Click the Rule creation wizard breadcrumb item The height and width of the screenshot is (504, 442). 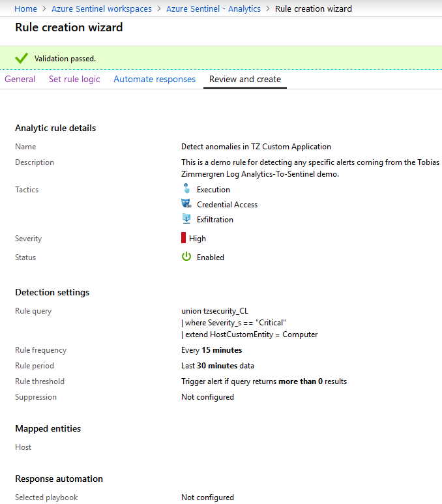pyautogui.click(x=314, y=9)
